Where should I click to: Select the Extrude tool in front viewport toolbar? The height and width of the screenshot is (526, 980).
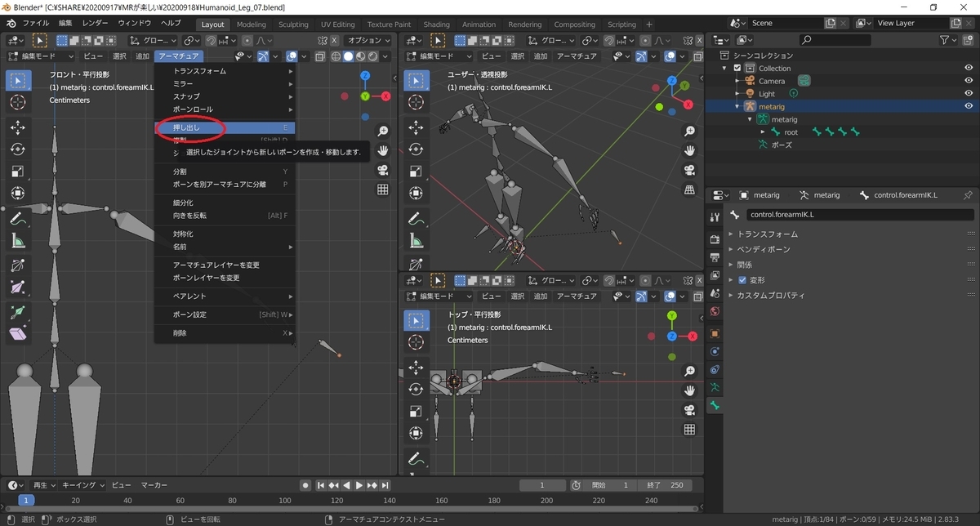[x=17, y=313]
